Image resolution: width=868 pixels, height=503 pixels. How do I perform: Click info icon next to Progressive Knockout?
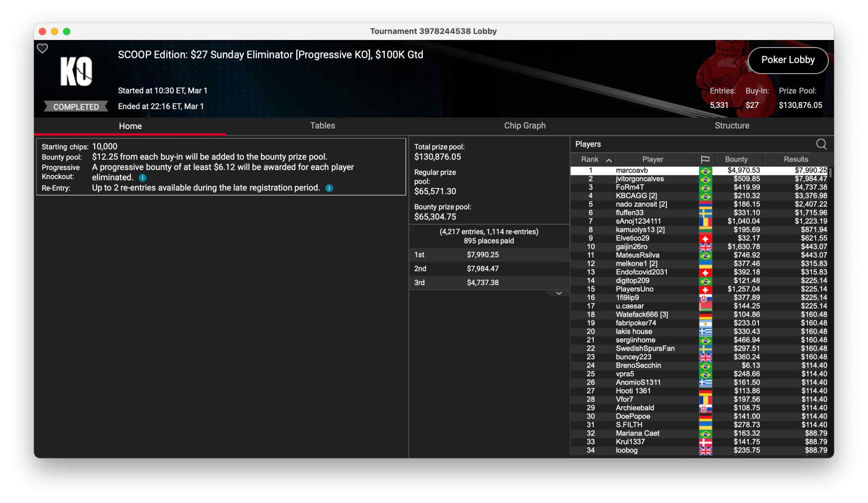coord(143,178)
